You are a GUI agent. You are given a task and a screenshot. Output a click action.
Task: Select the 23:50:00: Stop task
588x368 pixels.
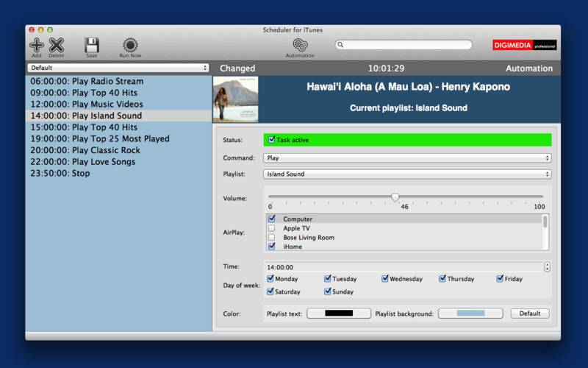click(118, 173)
